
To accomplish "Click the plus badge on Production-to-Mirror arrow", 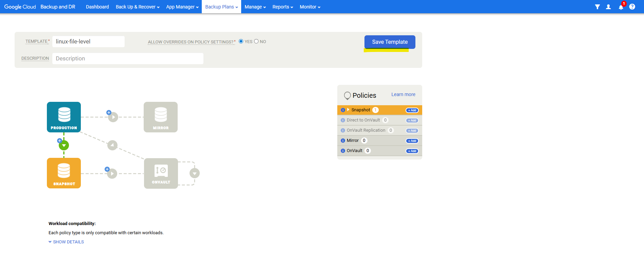I will click(109, 112).
